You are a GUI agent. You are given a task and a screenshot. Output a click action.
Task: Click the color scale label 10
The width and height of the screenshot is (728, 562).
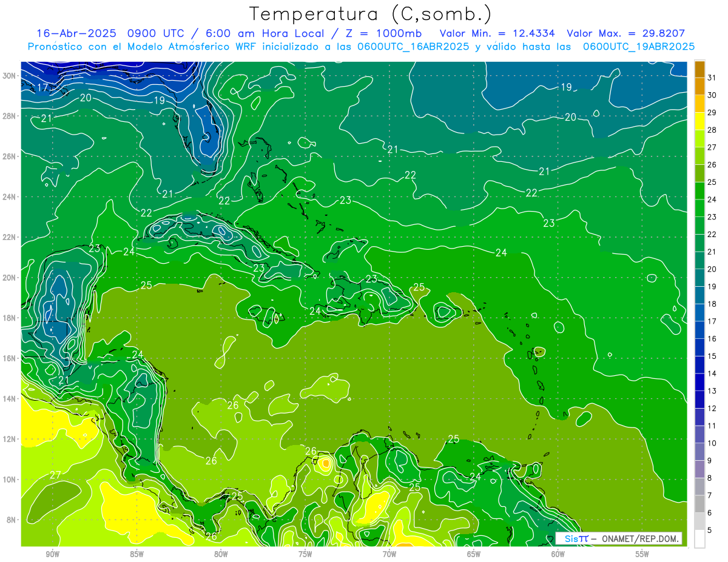coord(712,443)
